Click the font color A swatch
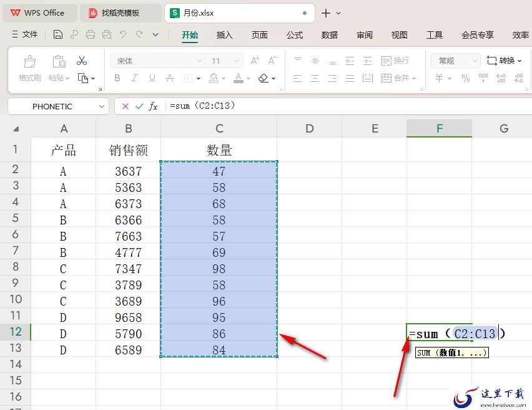532x410 pixels. [x=239, y=78]
